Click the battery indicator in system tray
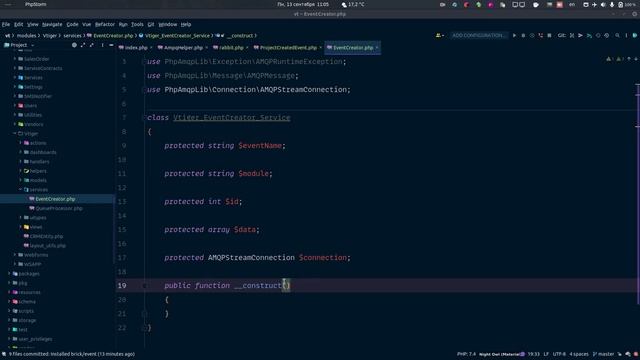Screen dimensions: 640x360 (627, 4)
